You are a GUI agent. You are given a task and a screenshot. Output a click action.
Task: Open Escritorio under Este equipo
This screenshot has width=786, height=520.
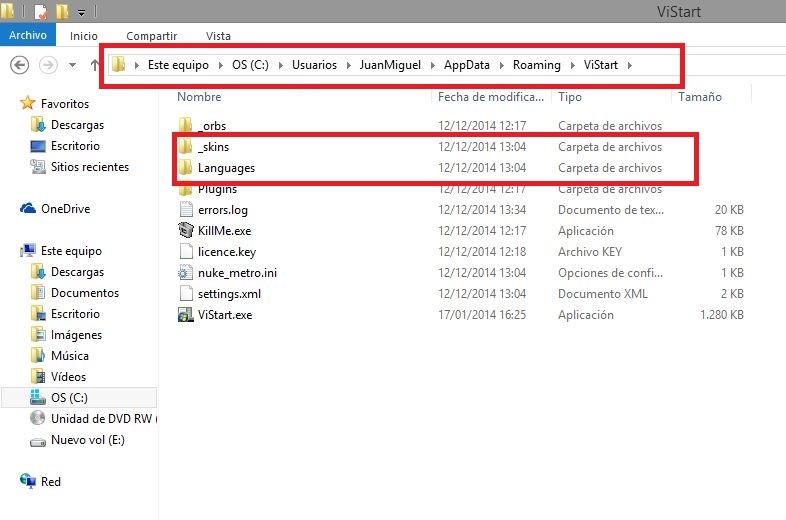click(75, 314)
